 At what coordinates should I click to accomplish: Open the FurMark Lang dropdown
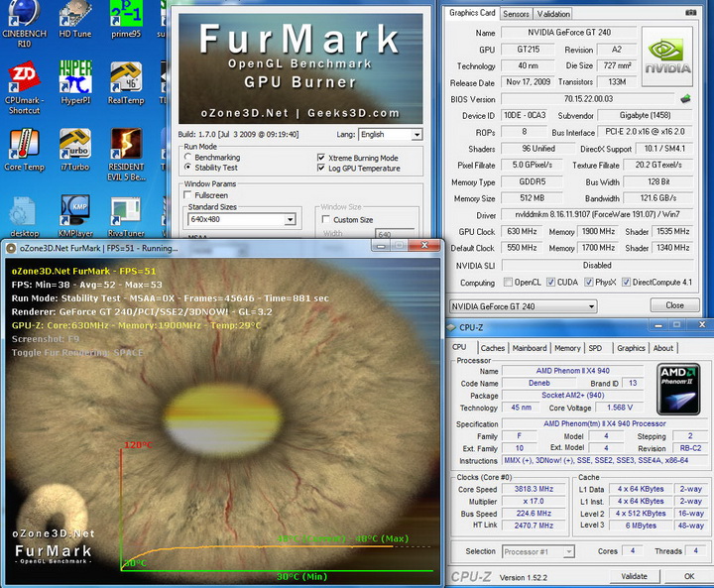pyautogui.click(x=416, y=135)
